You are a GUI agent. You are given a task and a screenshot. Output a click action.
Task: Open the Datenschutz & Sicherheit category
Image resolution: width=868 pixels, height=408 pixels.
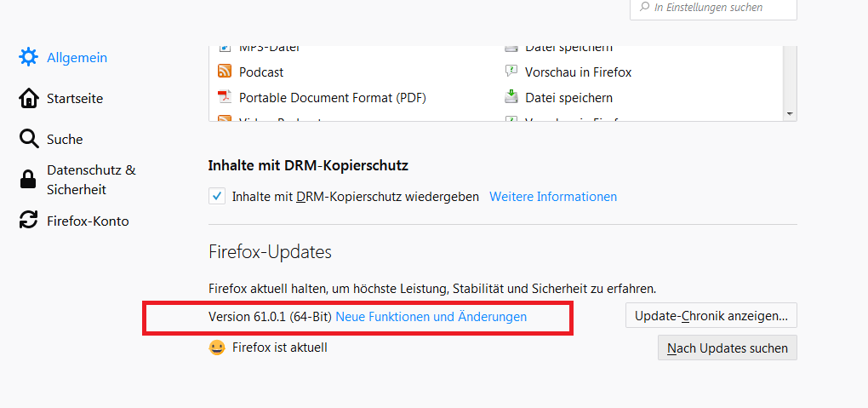91,180
